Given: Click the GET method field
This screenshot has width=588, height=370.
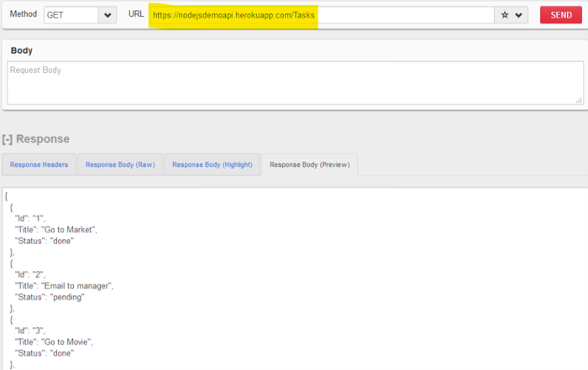Looking at the screenshot, I should point(71,15).
